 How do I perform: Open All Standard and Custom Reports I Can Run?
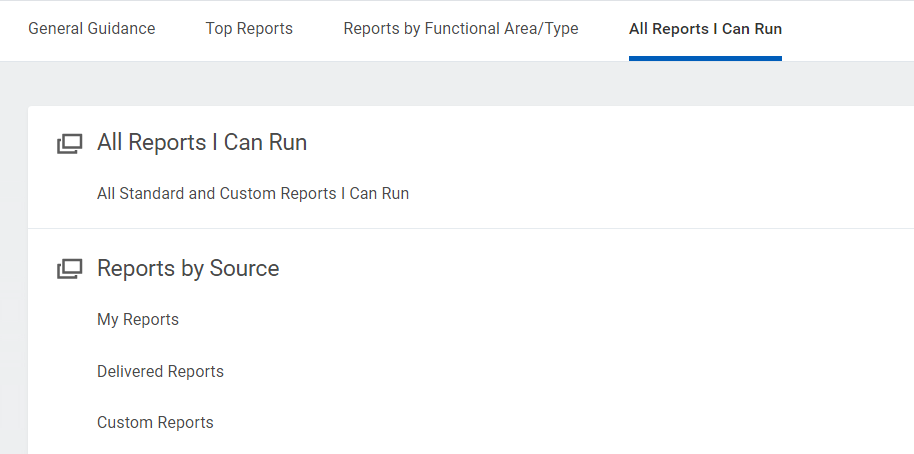253,193
